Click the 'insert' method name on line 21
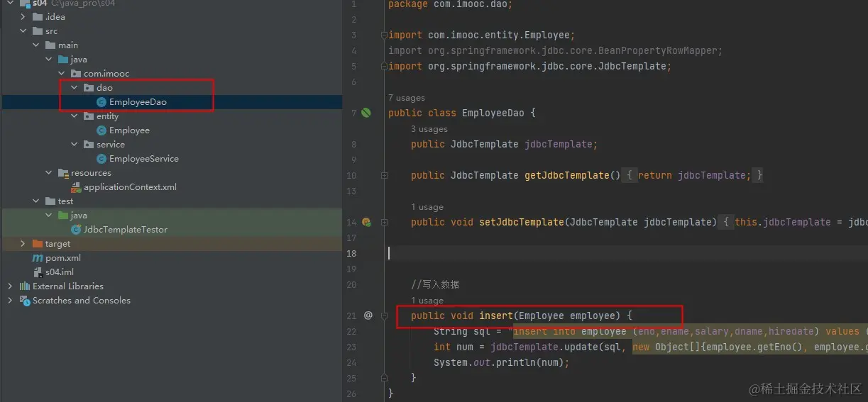 (x=496, y=316)
